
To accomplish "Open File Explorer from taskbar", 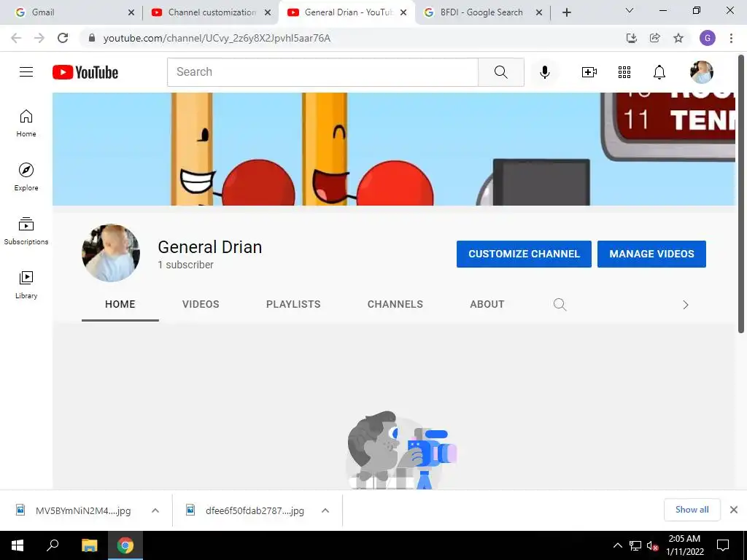I will pos(89,545).
